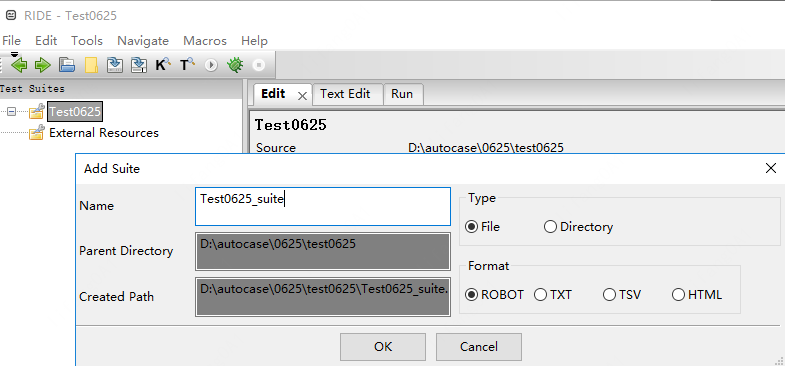Click the Test Suites panel header
Image resolution: width=785 pixels, height=366 pixels.
coord(121,89)
